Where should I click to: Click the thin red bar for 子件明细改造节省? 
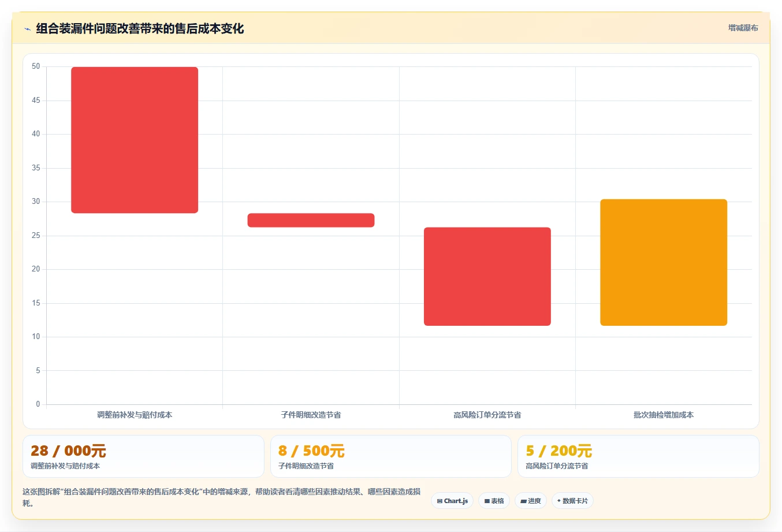point(311,220)
